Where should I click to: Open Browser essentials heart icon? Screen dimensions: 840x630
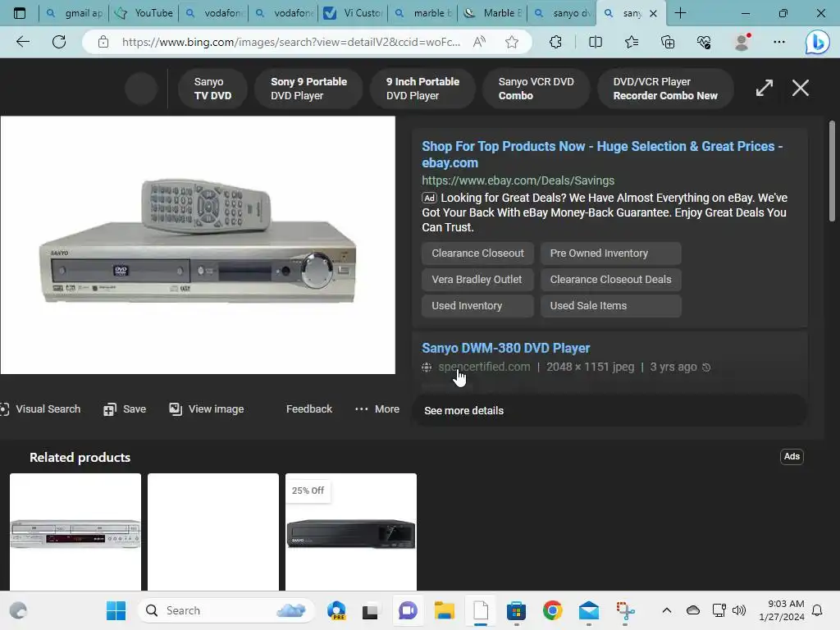click(704, 42)
